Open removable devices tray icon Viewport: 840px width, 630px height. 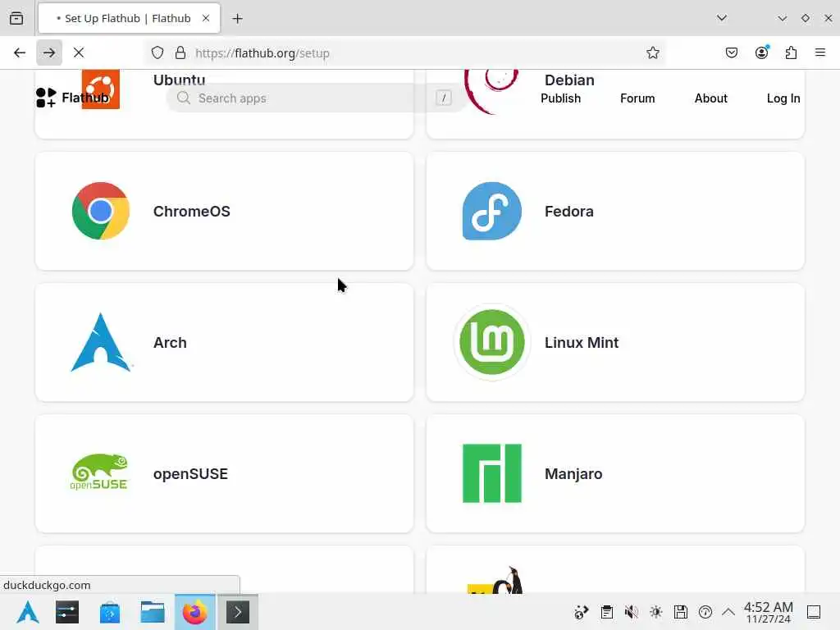click(x=681, y=612)
